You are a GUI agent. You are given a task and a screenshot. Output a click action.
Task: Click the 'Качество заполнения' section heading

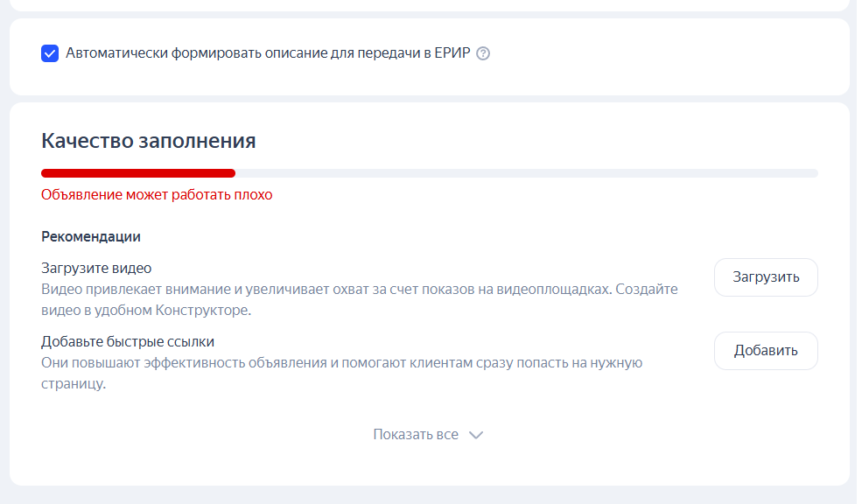pos(148,141)
